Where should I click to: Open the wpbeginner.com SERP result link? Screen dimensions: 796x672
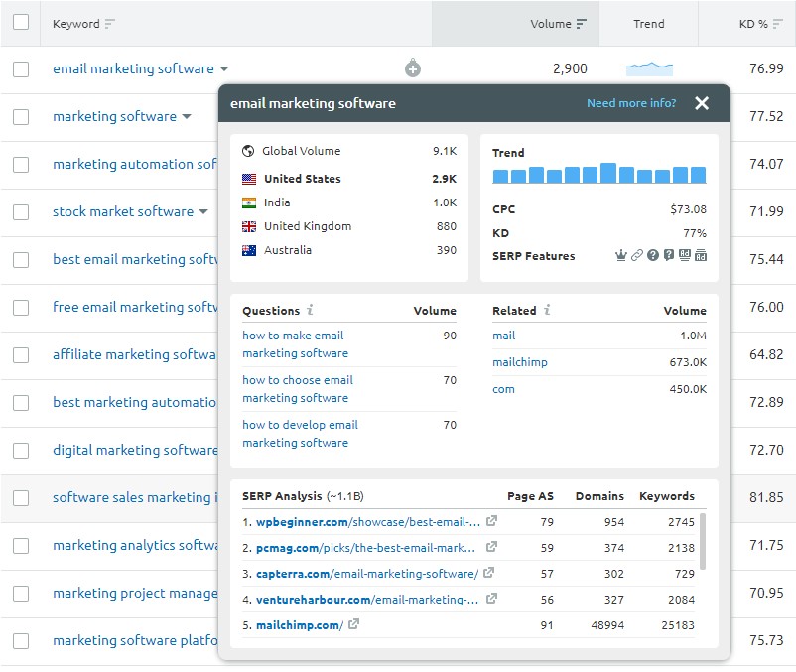[368, 522]
